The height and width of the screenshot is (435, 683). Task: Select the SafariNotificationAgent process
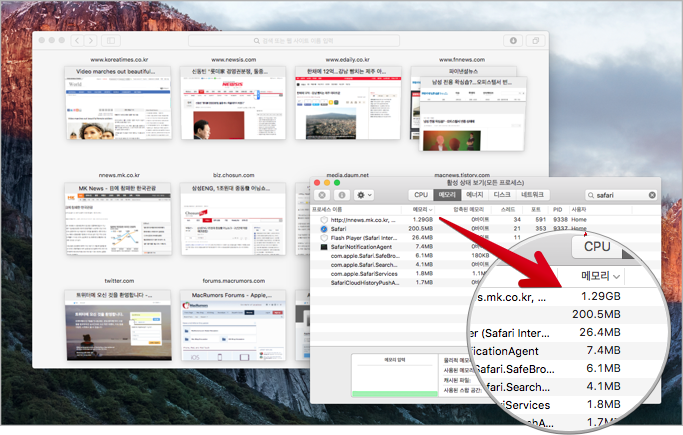(x=361, y=247)
